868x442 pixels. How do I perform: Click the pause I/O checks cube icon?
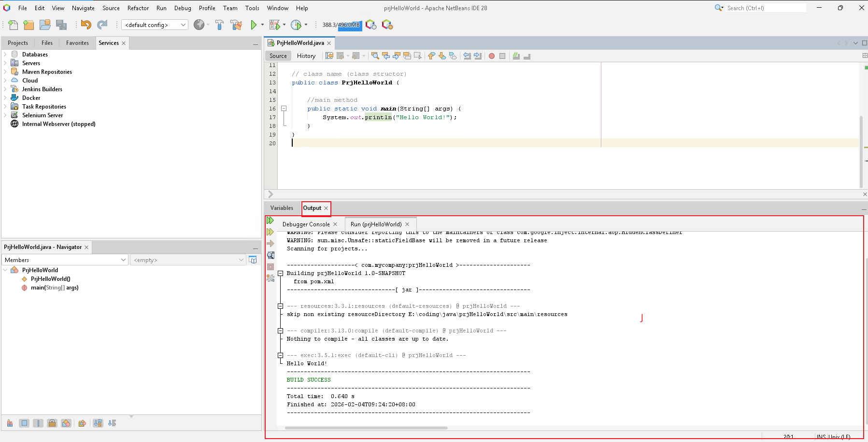point(387,25)
